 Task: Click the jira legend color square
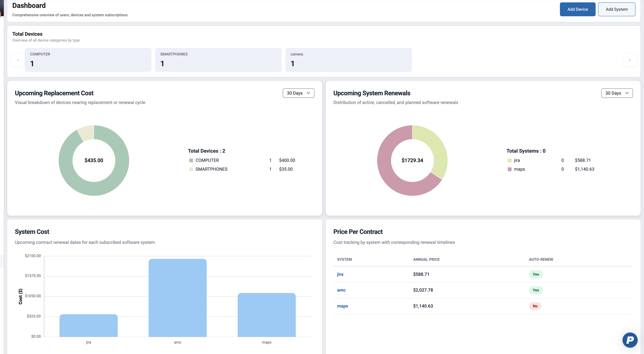pos(509,160)
